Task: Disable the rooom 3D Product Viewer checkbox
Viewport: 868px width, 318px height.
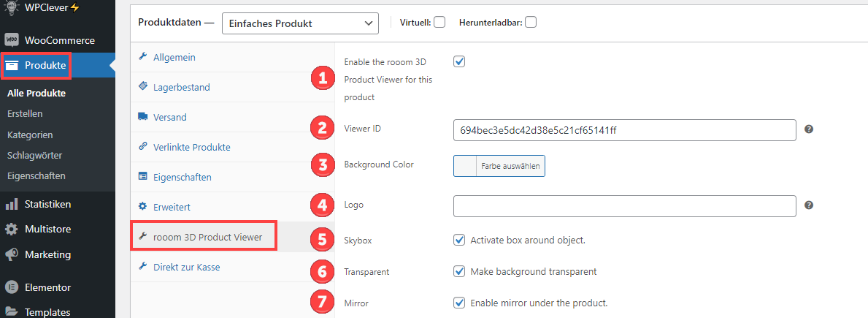Action: pos(459,61)
